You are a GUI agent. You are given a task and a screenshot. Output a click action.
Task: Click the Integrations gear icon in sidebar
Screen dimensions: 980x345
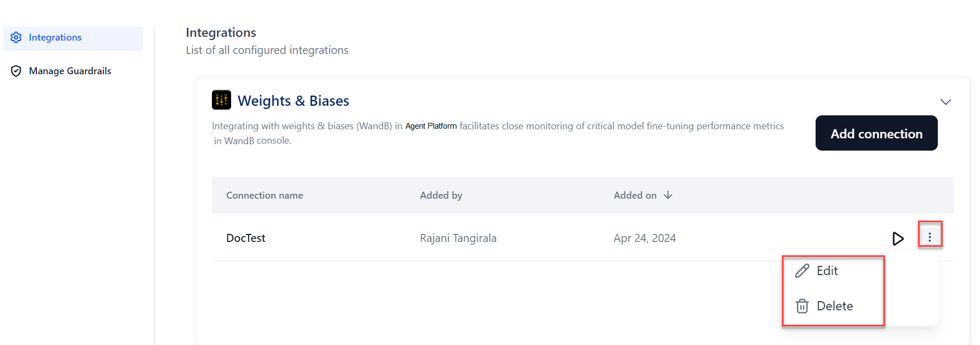point(16,37)
